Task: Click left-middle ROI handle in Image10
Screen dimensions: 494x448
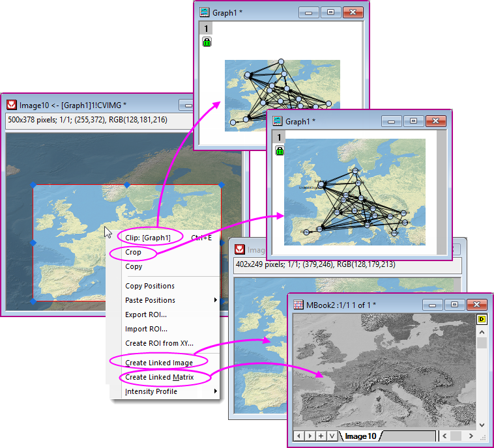Action: point(33,243)
